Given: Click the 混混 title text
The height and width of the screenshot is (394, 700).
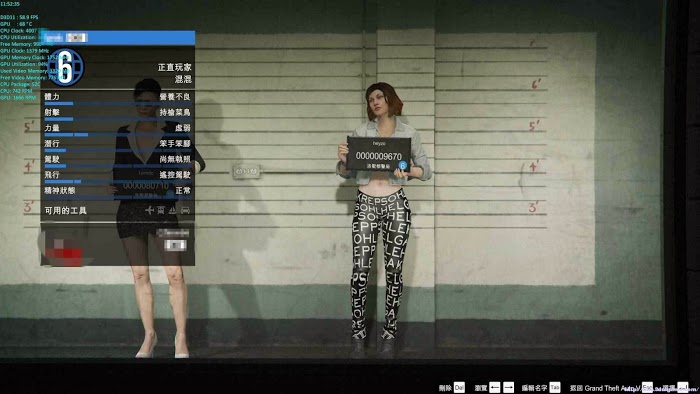Looking at the screenshot, I should [183, 79].
